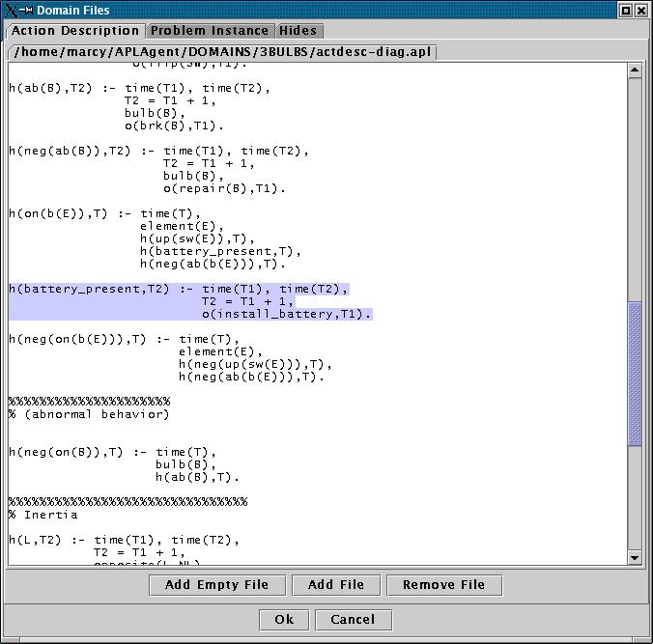This screenshot has width=653, height=644.
Task: Click the scrollbar up arrow
Action: click(635, 70)
